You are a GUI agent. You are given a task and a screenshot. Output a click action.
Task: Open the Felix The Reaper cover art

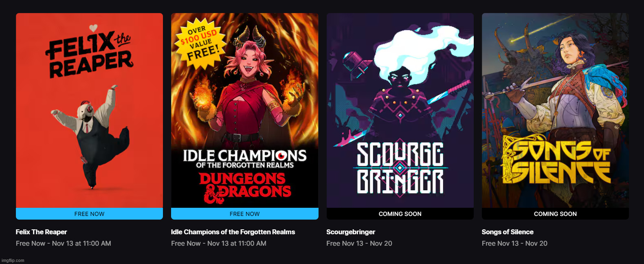(x=89, y=110)
